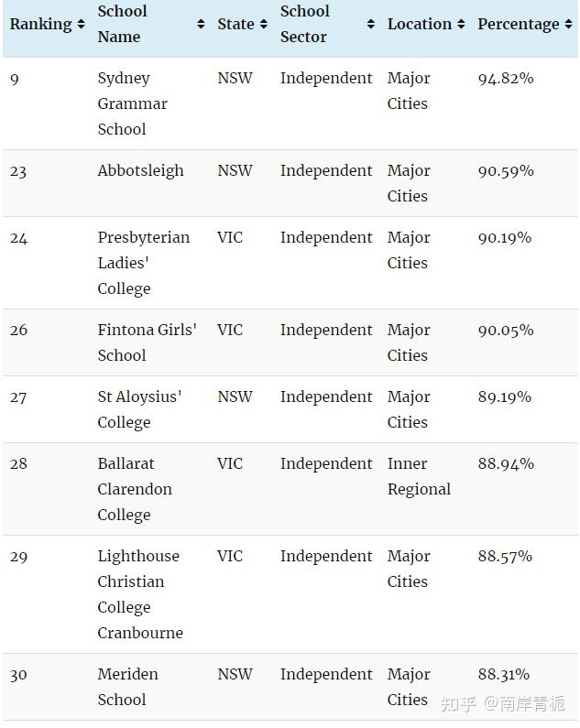Toggle sort arrows next to State
Screen dimensions: 580x728
click(x=264, y=24)
